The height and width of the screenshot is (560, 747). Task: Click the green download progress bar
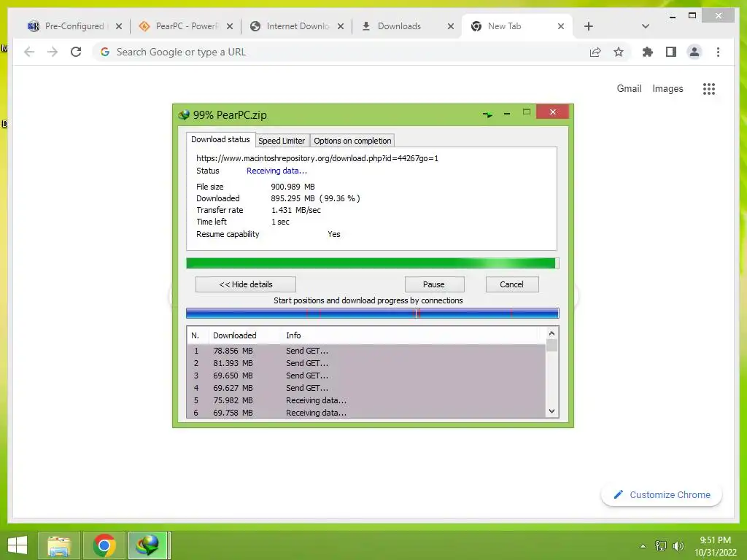372,263
